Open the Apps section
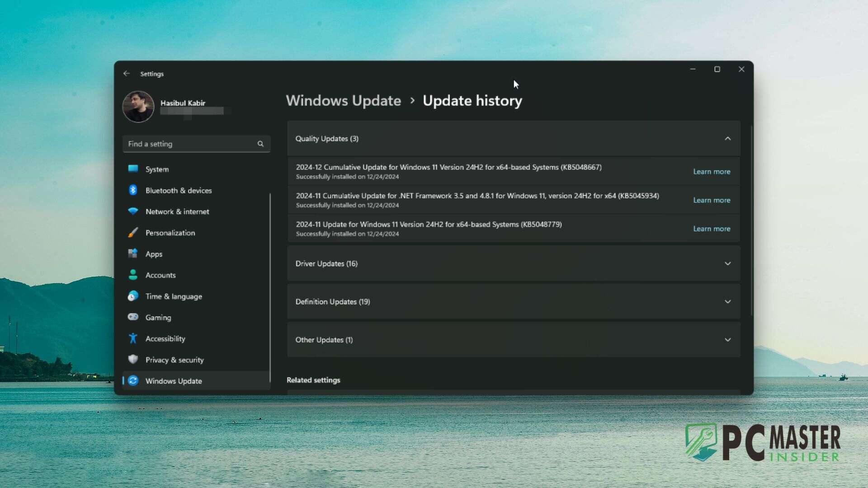 pos(154,254)
